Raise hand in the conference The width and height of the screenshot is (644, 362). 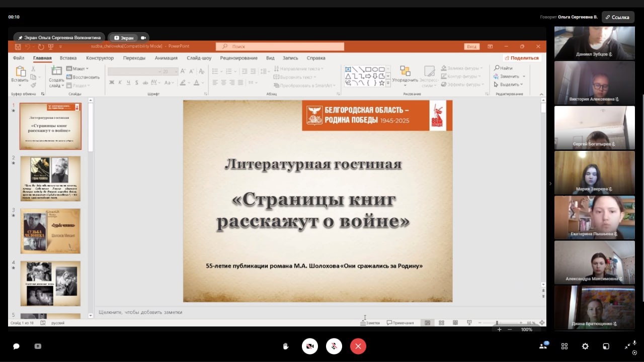(x=286, y=346)
